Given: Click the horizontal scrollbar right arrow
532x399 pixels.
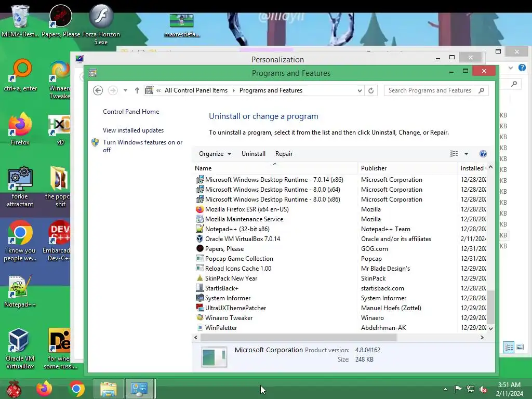Looking at the screenshot, I should (482, 338).
